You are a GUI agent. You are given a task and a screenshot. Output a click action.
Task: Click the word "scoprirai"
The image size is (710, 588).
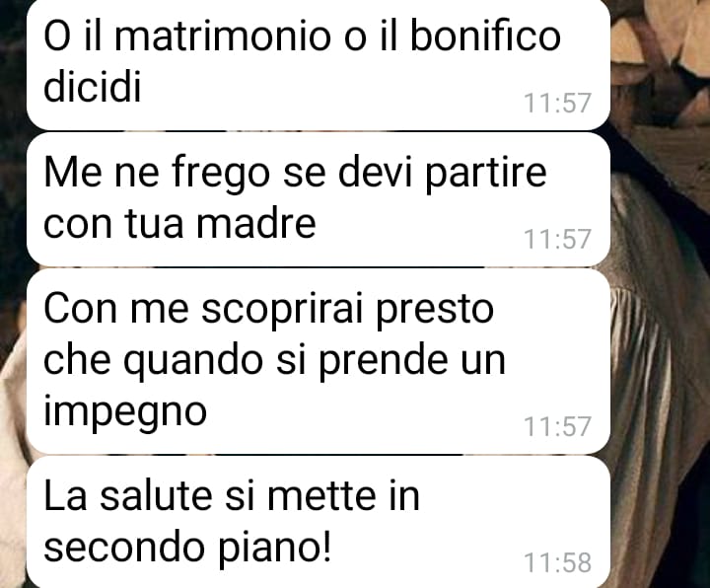coord(282,310)
